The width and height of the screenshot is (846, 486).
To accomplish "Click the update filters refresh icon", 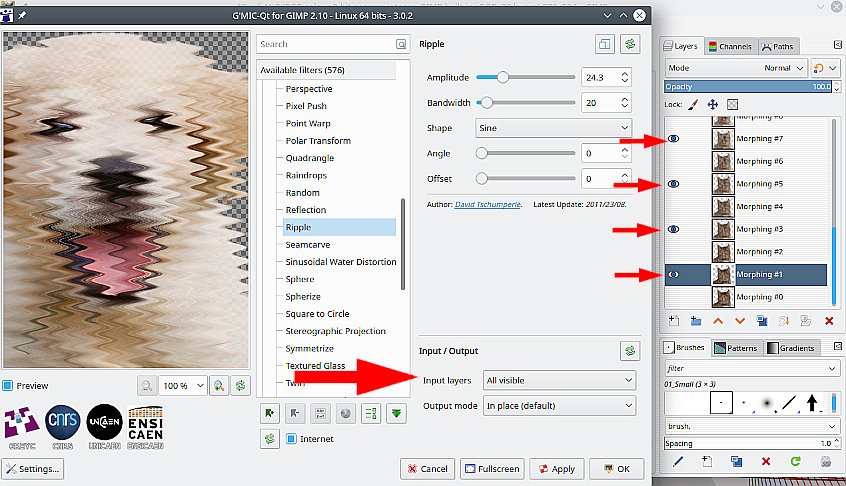I will tap(269, 439).
